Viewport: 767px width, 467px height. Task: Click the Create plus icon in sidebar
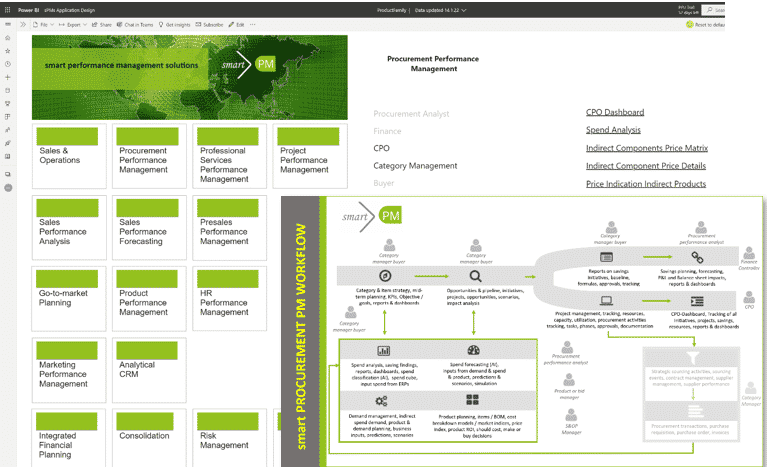pyautogui.click(x=8, y=77)
